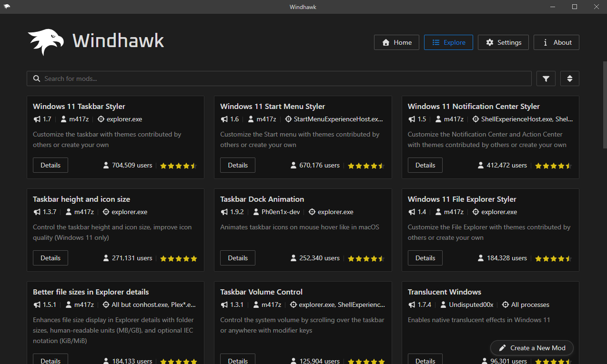The image size is (607, 364).
Task: Click author icon on Windows 11 Taskbar Styler
Action: click(x=64, y=119)
